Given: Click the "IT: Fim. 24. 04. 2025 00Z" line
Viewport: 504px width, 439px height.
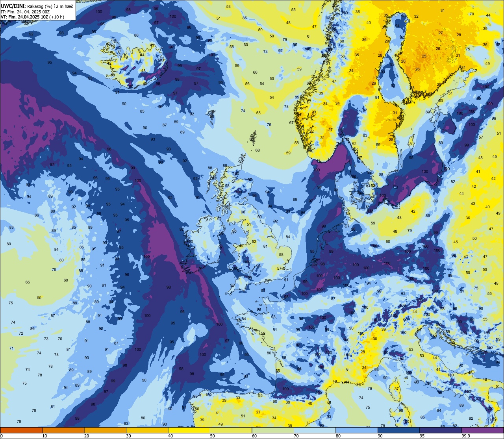Looking at the screenshot, I should [x=25, y=12].
